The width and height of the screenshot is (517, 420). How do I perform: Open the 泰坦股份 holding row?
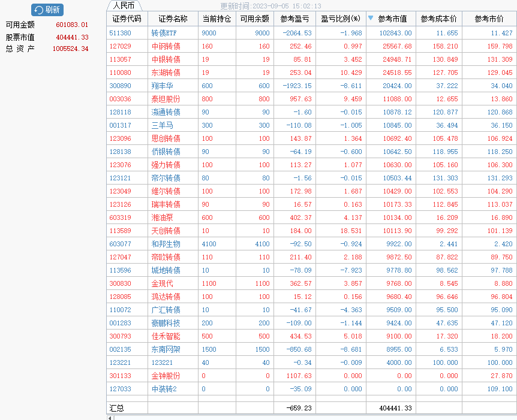coord(166,99)
